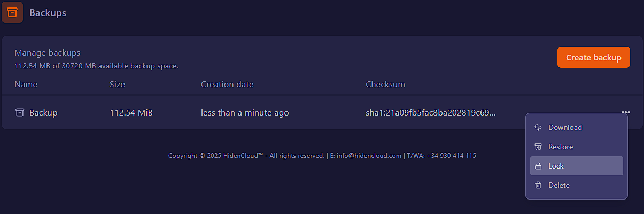The image size is (644, 214).
Task: Click the Backups page title
Action: click(x=48, y=12)
